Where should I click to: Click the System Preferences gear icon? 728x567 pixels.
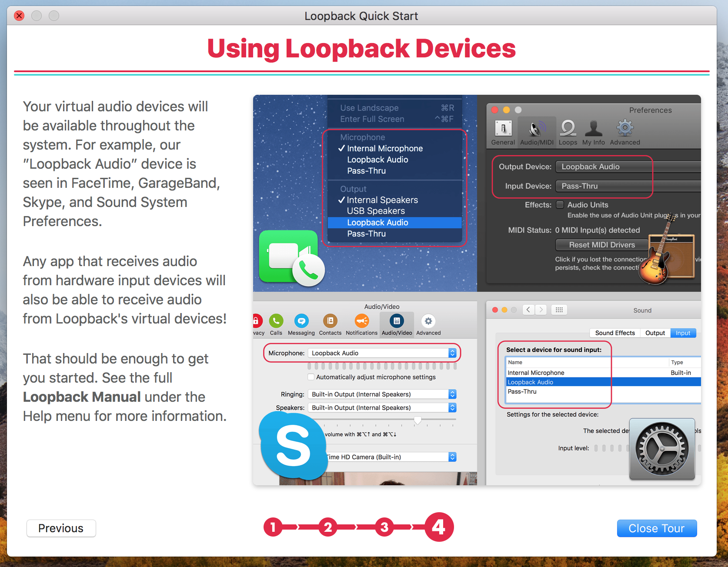point(662,449)
